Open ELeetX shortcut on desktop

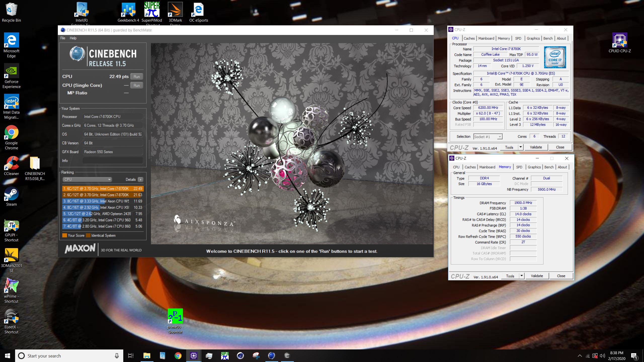(11, 321)
